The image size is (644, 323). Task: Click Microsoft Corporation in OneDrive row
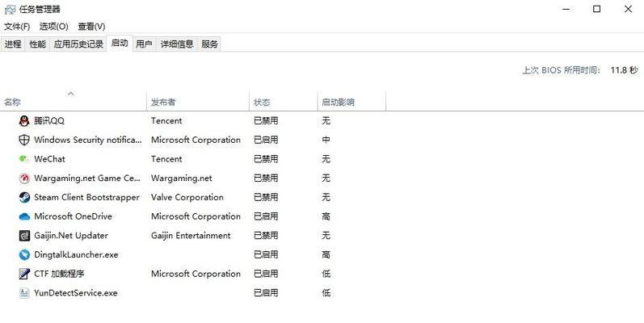coord(196,216)
